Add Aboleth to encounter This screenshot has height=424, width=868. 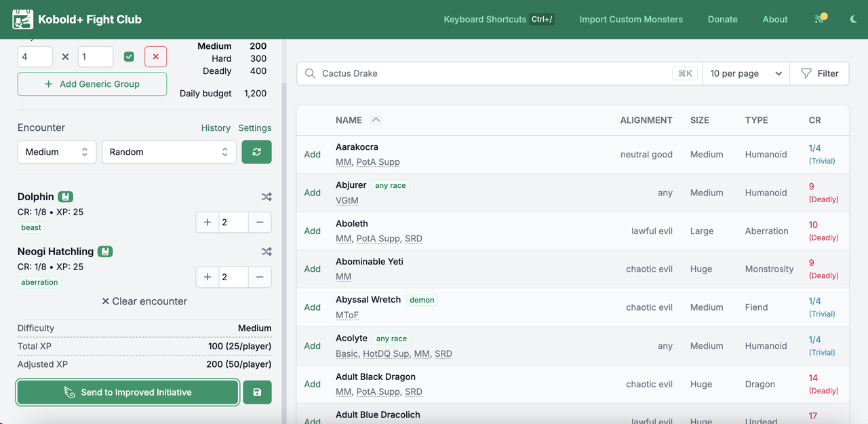(313, 231)
